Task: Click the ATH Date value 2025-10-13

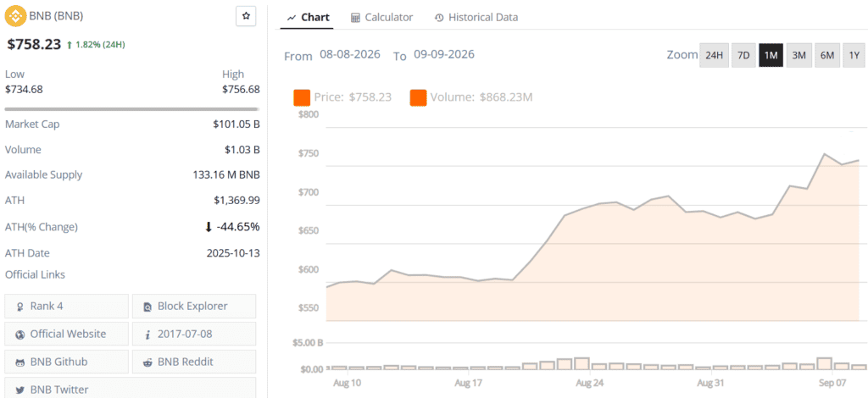Action: click(233, 253)
